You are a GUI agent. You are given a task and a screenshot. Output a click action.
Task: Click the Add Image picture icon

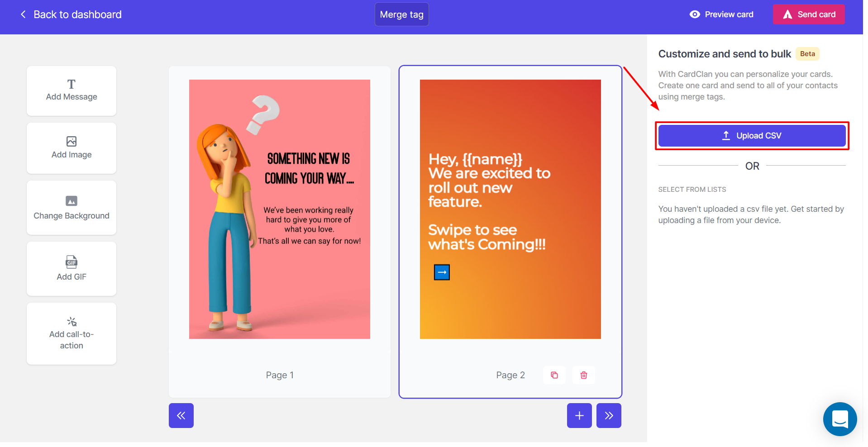72,142
